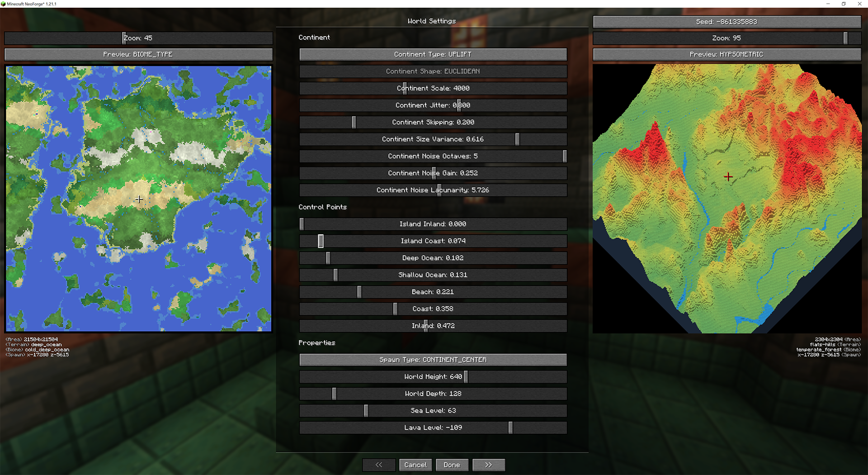This screenshot has width=868, height=475.
Task: Click the Continent Noise Octaves slider
Action: click(x=433, y=156)
